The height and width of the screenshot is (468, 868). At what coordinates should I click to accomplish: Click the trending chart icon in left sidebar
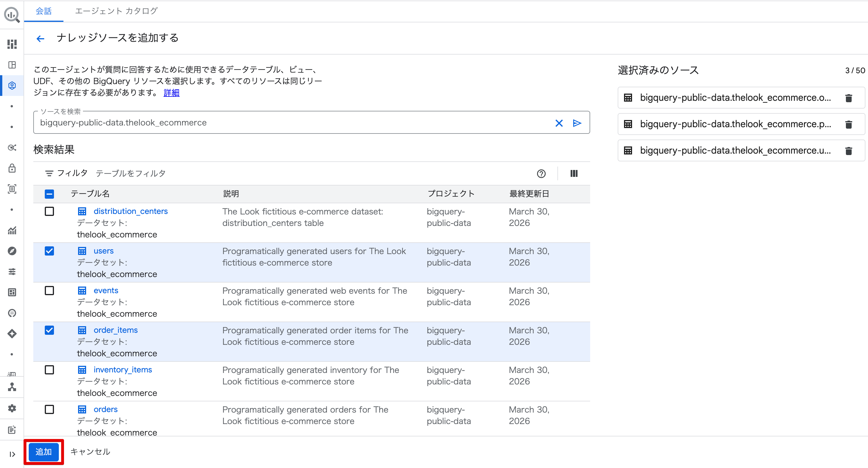coord(12,231)
